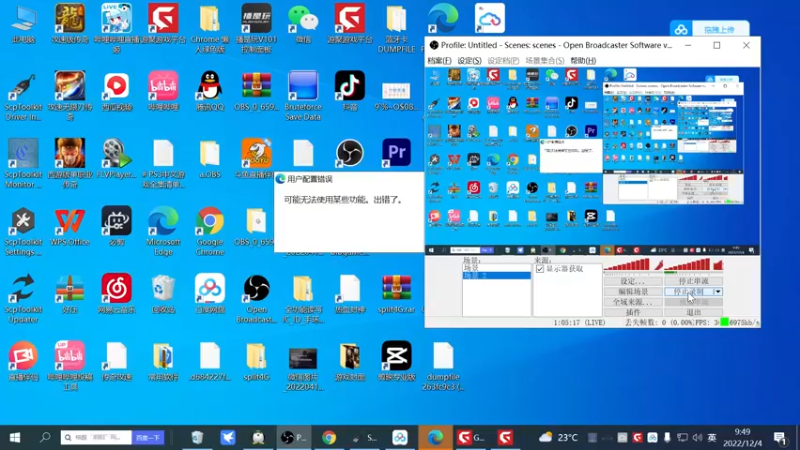This screenshot has width=800, height=450.
Task: Click the 1:05:17 (LIVE) status text
Action: (x=579, y=322)
